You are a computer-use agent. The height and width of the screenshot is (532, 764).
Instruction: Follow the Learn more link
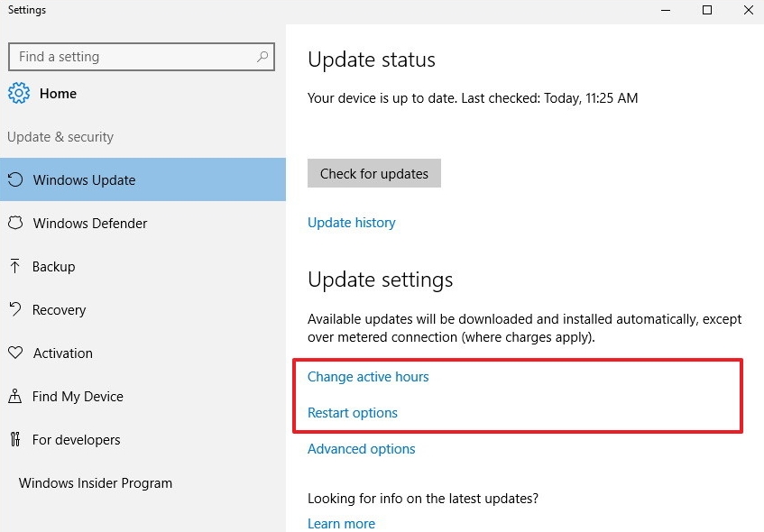click(x=341, y=523)
